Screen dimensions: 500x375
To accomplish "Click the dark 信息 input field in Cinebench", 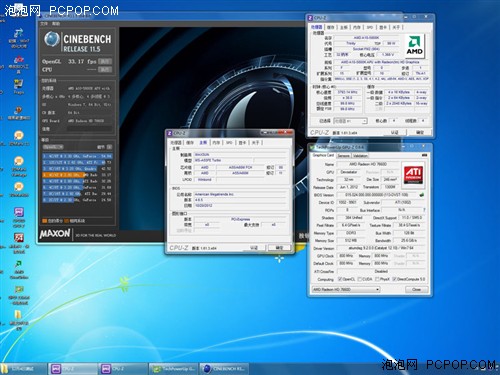I will [x=90, y=129].
